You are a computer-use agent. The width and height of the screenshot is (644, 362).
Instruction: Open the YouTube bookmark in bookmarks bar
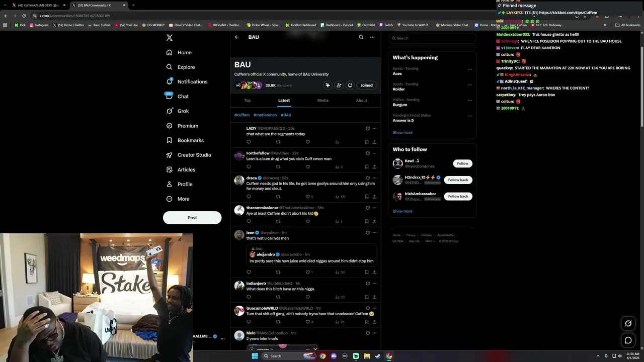[x=126, y=25]
